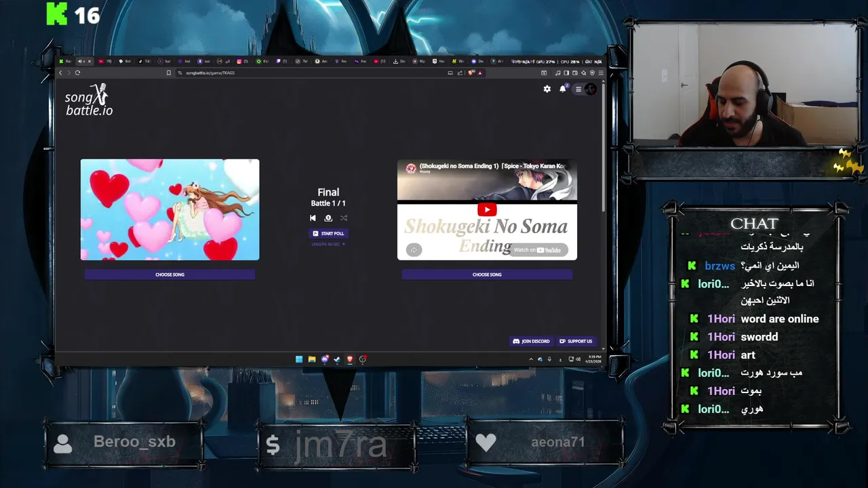Click the user avatar in songbattle header

590,89
